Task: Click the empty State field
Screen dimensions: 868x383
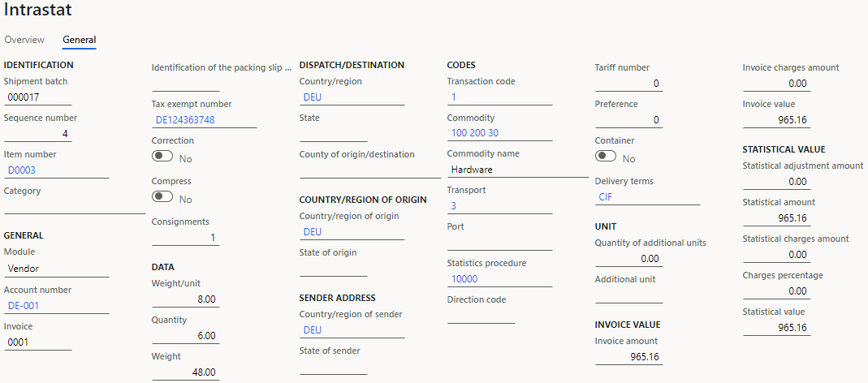Action: [x=333, y=135]
